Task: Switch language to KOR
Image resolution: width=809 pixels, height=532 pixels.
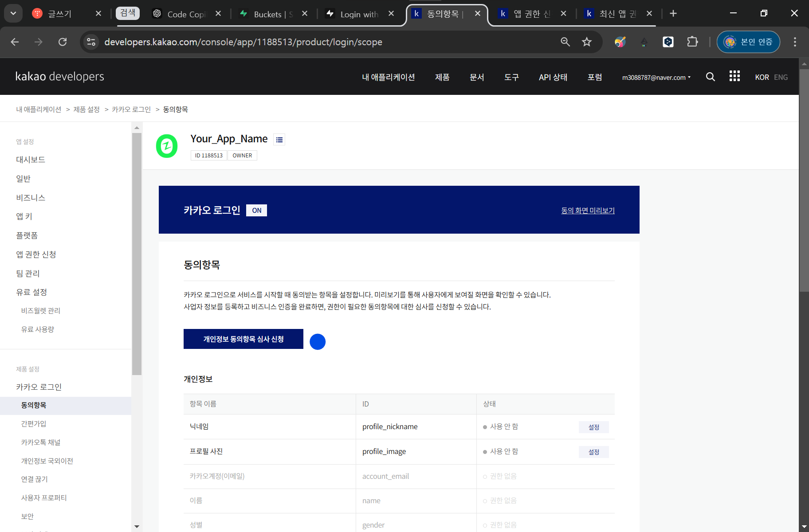Action: pyautogui.click(x=762, y=77)
